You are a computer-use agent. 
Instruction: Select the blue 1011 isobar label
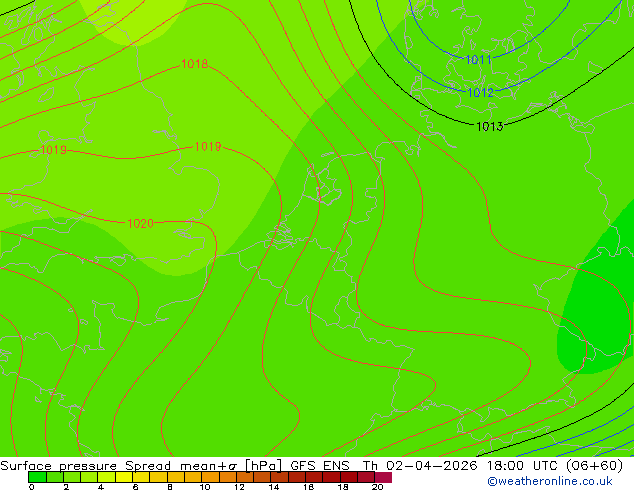point(478,60)
